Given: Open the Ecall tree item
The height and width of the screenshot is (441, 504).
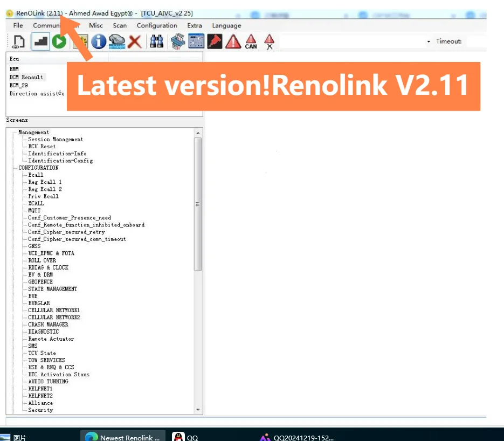Looking at the screenshot, I should point(36,175).
